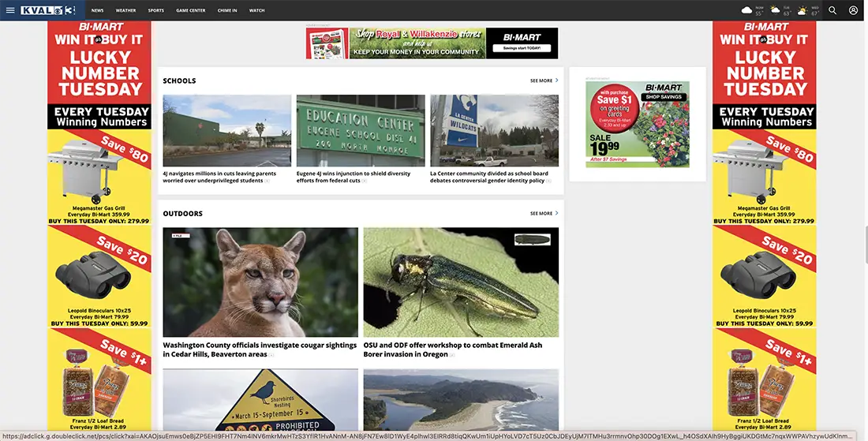Open the Sports menu
868x441 pixels.
pyautogui.click(x=156, y=10)
